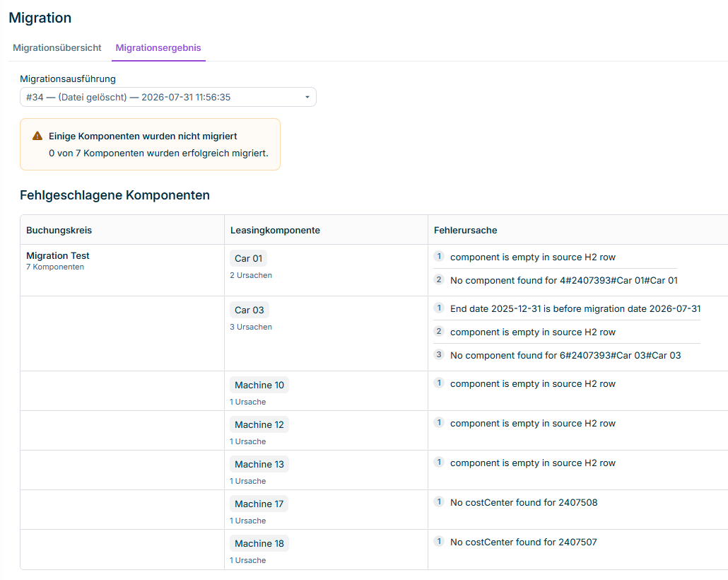Click 'End date 2025-12-31 is before migration date' error
Viewport: 728px width, 580px height.
pos(575,308)
